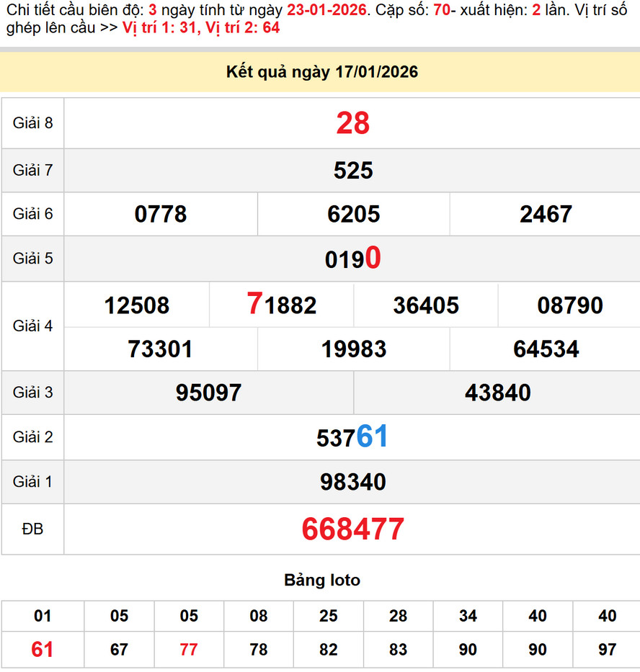Click the red number 28 in Giải 8

[x=351, y=122]
